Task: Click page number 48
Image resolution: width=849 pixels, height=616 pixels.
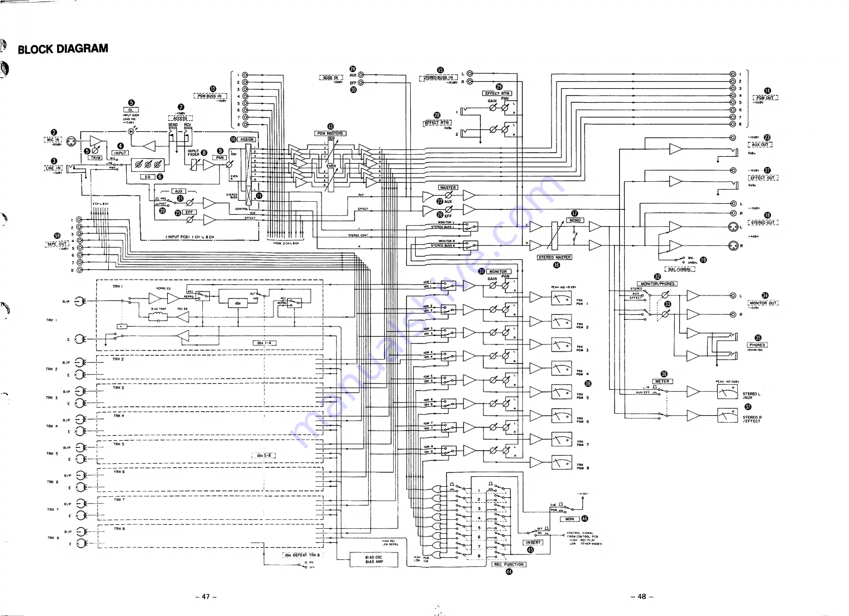Action: [642, 596]
